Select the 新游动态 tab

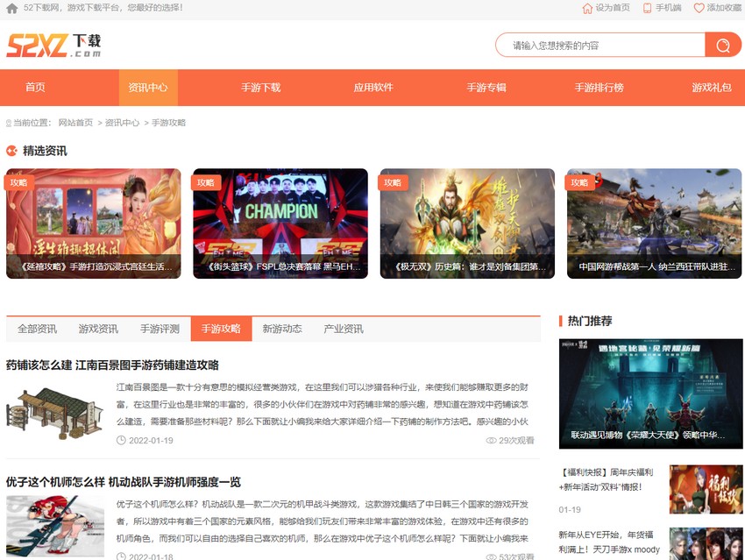[x=282, y=329]
